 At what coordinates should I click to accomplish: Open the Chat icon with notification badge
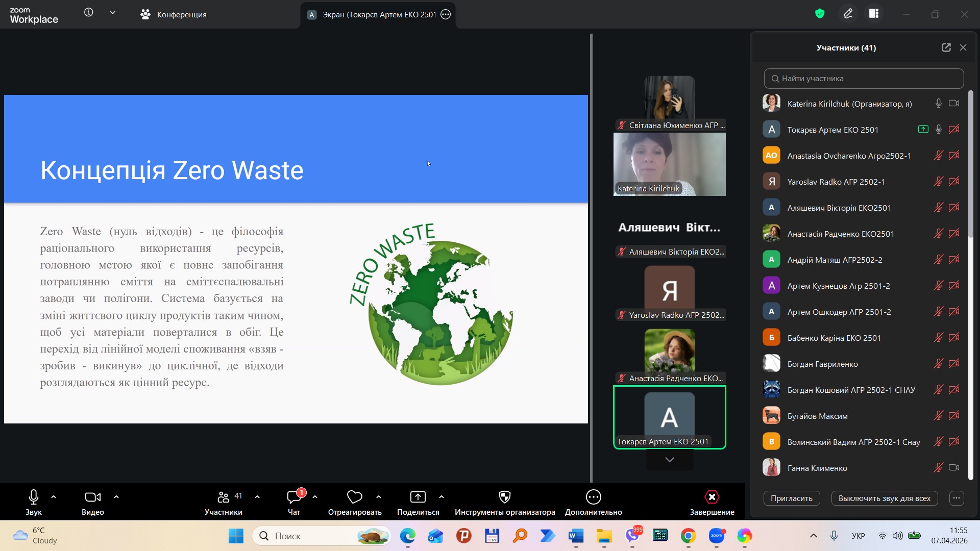[x=294, y=497]
